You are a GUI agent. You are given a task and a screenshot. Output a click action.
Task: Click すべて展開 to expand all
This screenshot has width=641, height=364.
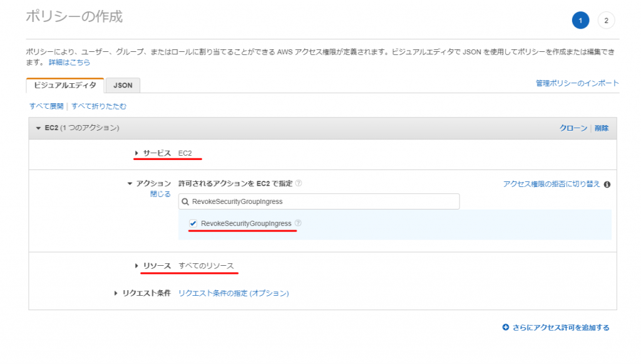(x=46, y=106)
